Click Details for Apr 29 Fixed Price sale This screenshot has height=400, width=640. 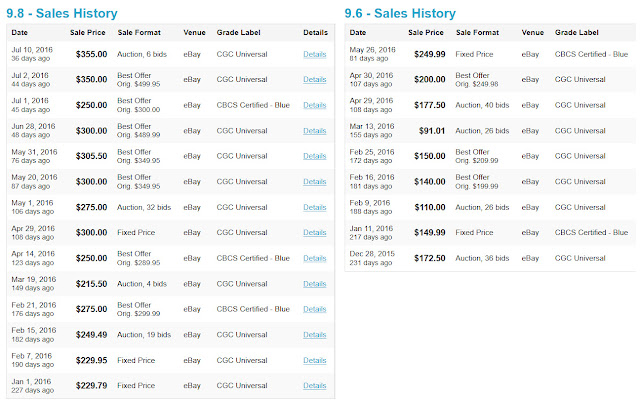click(315, 233)
